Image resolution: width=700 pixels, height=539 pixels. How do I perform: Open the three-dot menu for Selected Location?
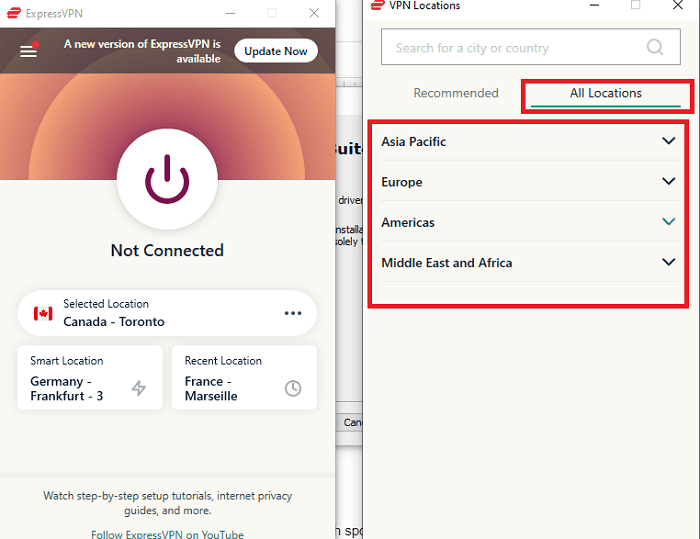click(x=292, y=313)
